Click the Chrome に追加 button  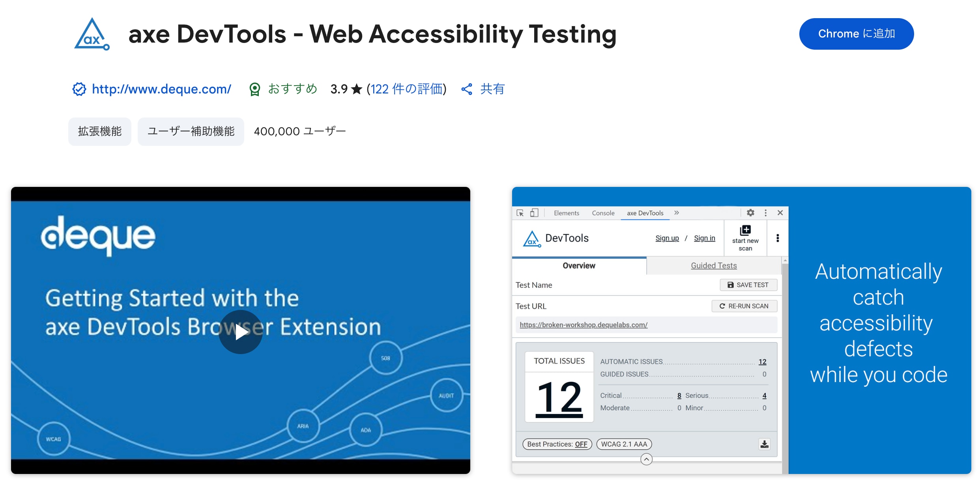pyautogui.click(x=856, y=34)
